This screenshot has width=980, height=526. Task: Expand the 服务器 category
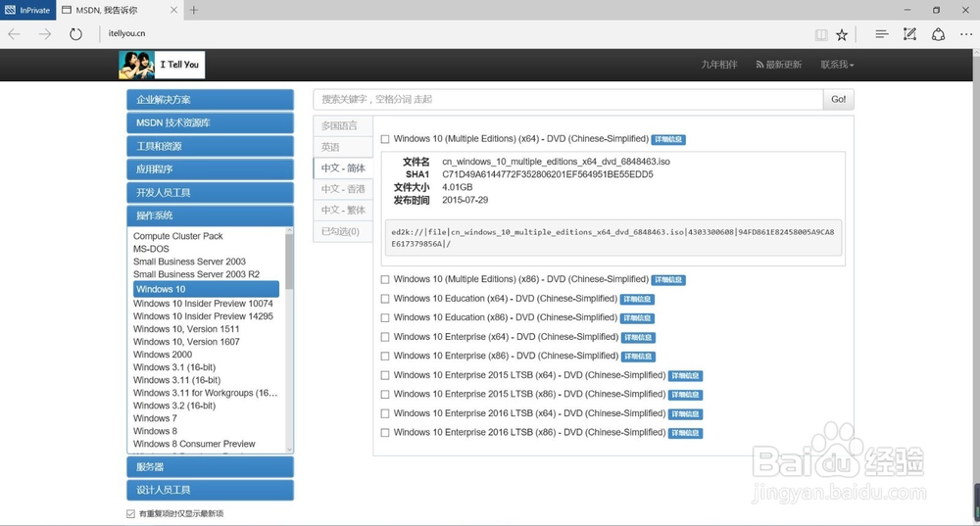[x=210, y=466]
